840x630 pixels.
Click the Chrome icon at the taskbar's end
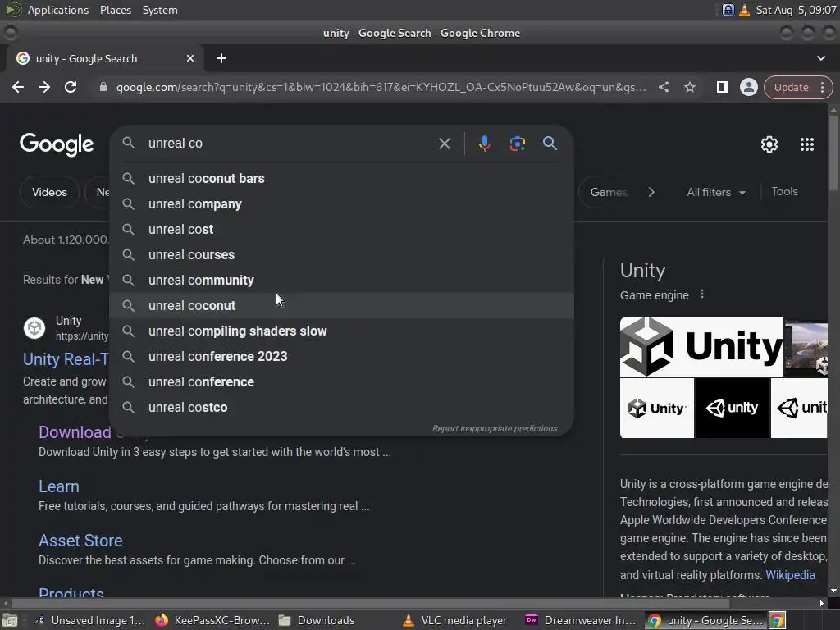pyautogui.click(x=778, y=620)
